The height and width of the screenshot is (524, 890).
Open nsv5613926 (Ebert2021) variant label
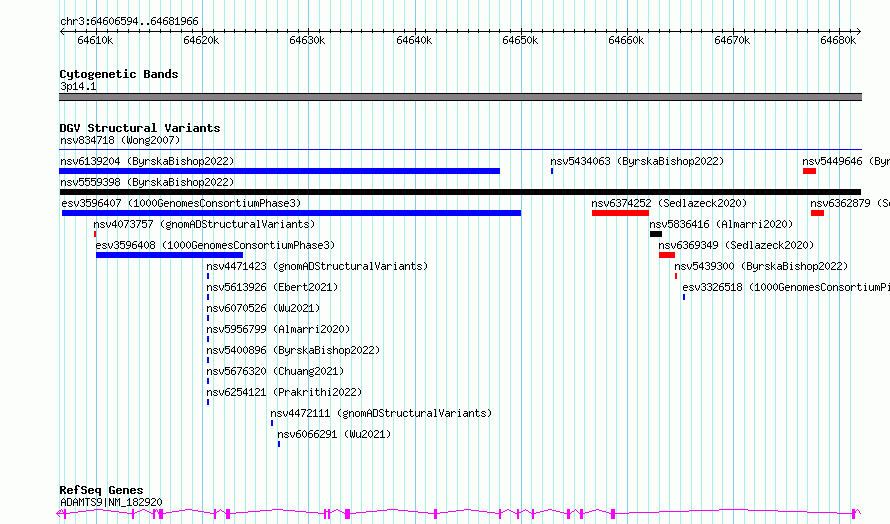pyautogui.click(x=272, y=287)
